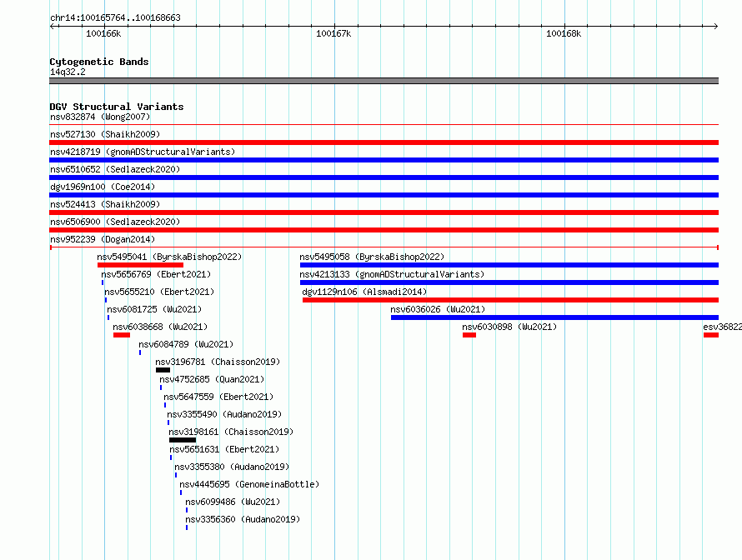Click the nsv5656769 (Ebert2021) label
742x560 pixels.
click(x=156, y=274)
